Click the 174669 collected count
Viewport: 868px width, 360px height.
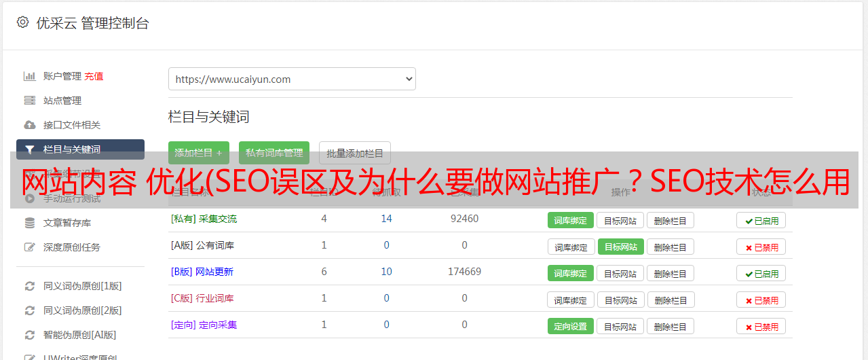point(464,272)
